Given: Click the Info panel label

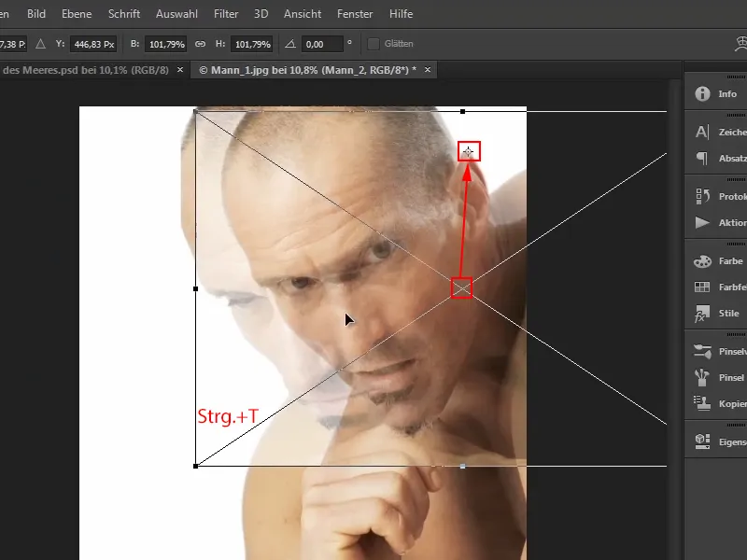Looking at the screenshot, I should (x=727, y=94).
